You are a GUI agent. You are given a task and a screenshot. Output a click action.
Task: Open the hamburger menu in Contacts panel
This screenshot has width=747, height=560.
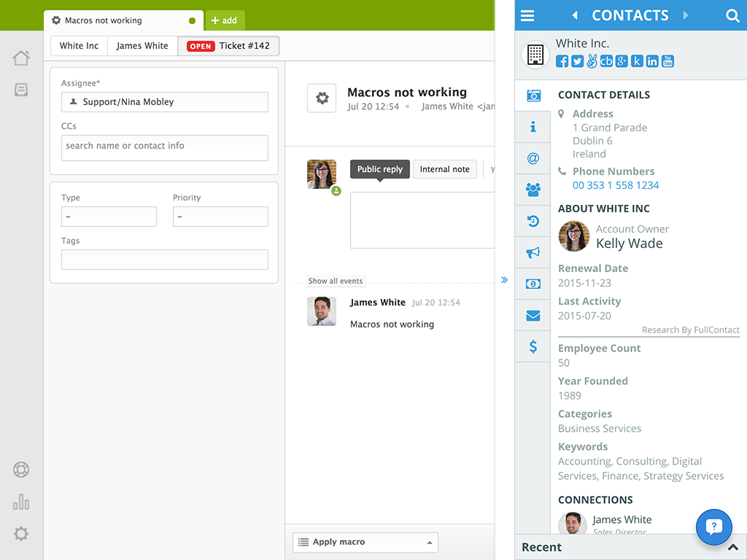click(x=527, y=15)
